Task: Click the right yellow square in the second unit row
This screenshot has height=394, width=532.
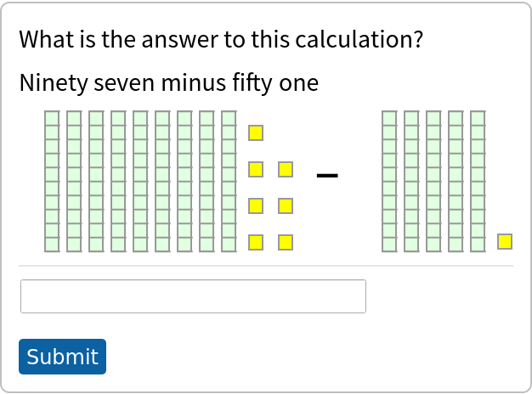Action: 286,170
